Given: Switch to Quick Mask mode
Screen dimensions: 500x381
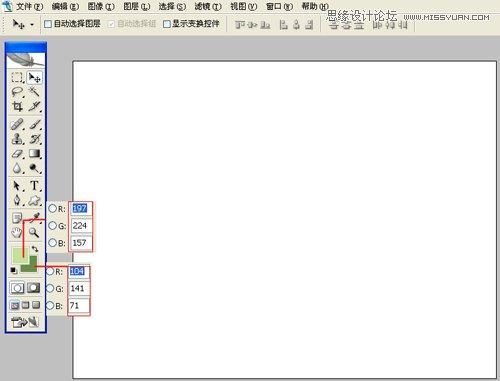Looking at the screenshot, I should click(34, 288).
